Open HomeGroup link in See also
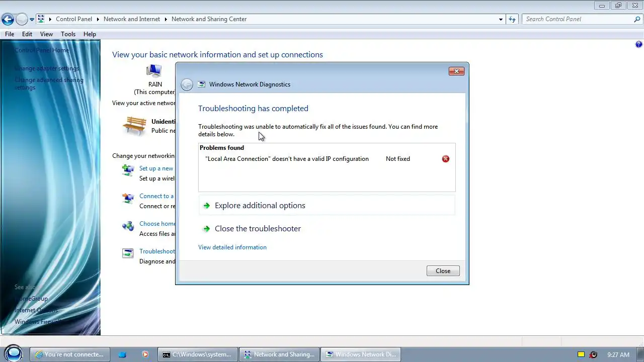Screen dimensions: 644x362 [31, 299]
